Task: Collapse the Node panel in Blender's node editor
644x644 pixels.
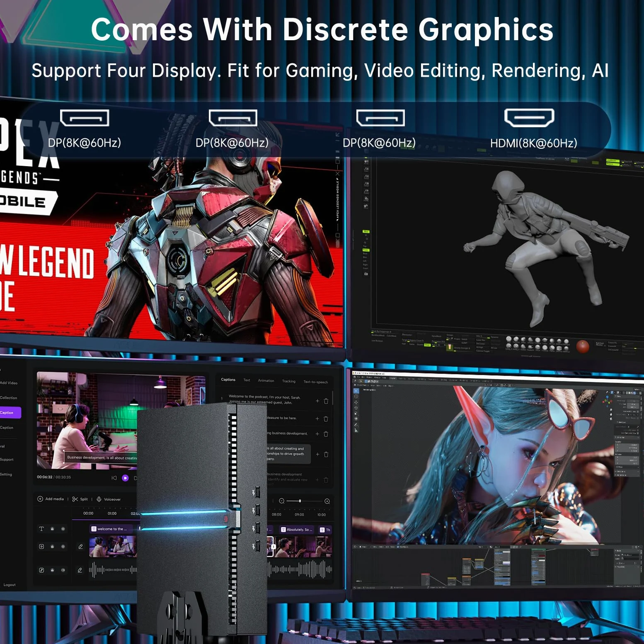Action: click(x=616, y=551)
